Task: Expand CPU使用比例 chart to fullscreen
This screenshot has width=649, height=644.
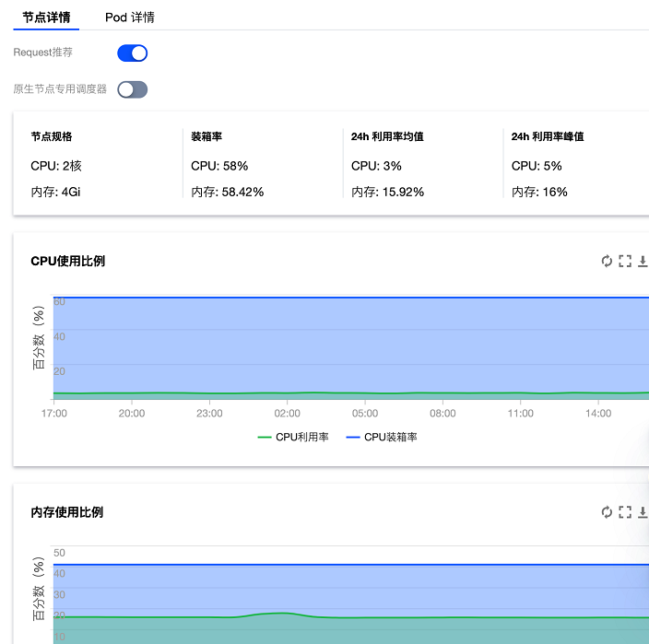Action: pos(625,261)
